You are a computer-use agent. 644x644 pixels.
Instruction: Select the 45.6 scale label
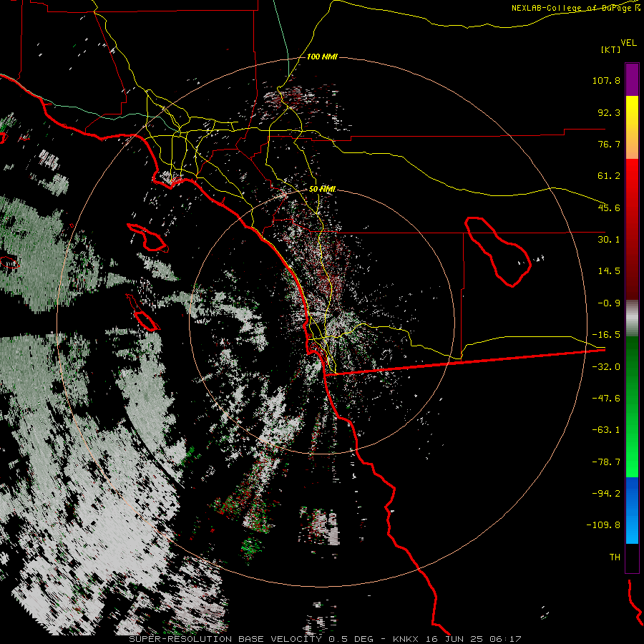(x=609, y=208)
